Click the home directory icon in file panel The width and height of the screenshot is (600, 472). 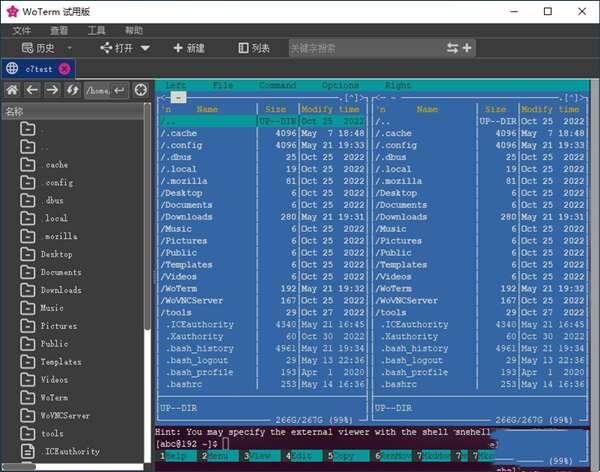click(x=12, y=90)
